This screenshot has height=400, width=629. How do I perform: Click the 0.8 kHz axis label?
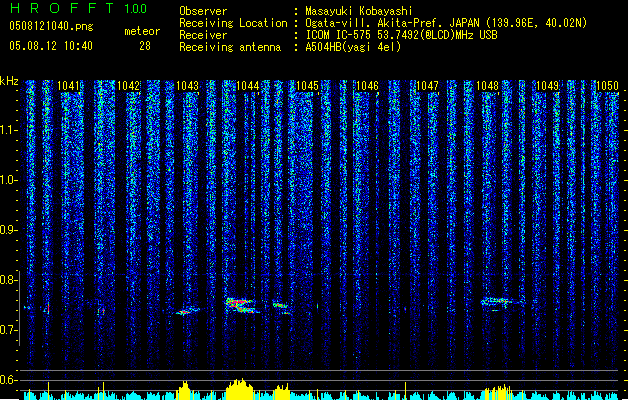(9, 280)
